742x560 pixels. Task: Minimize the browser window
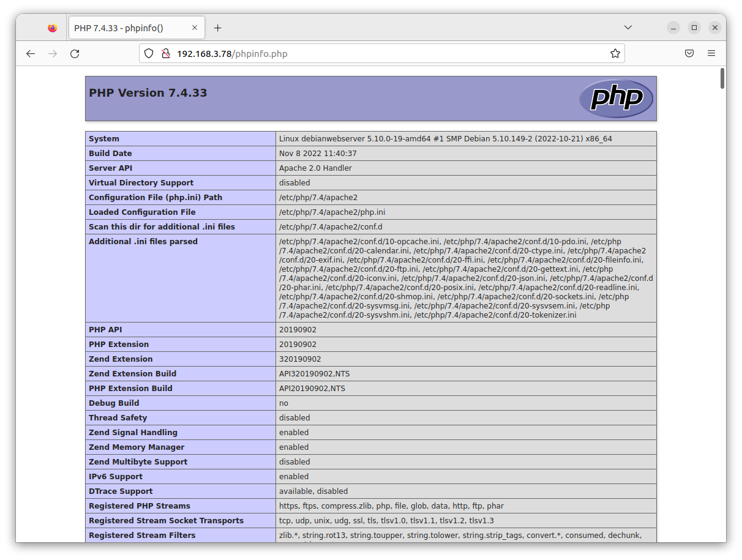click(x=673, y=27)
